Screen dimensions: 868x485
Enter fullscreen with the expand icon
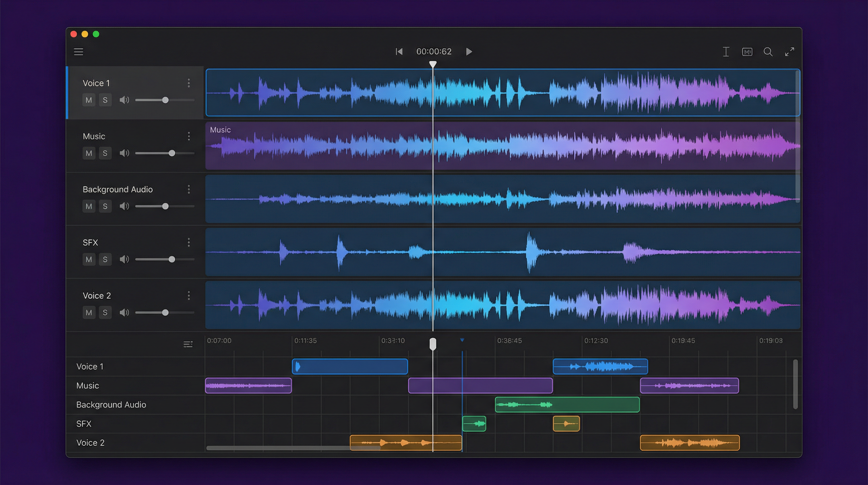789,51
